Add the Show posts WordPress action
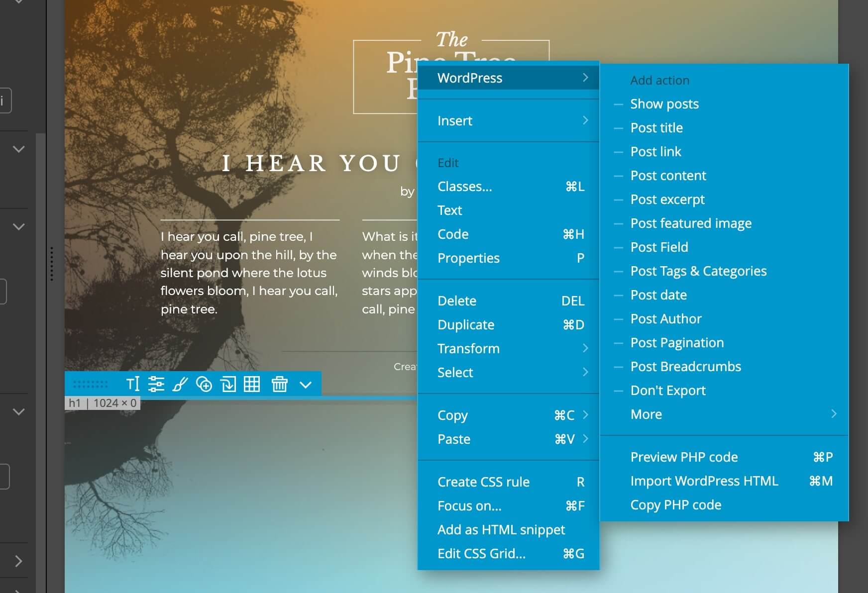The height and width of the screenshot is (593, 868). [724, 103]
